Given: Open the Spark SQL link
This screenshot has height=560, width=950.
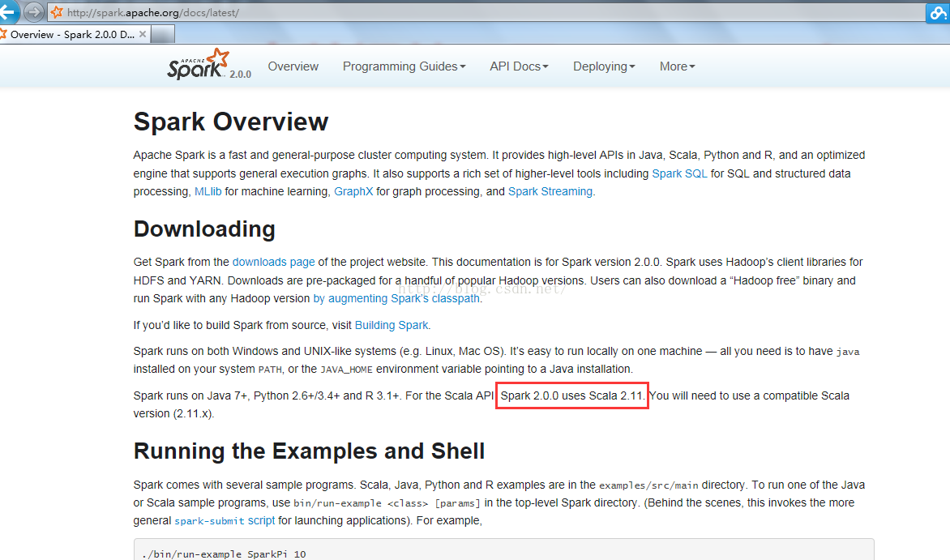Looking at the screenshot, I should point(679,173).
